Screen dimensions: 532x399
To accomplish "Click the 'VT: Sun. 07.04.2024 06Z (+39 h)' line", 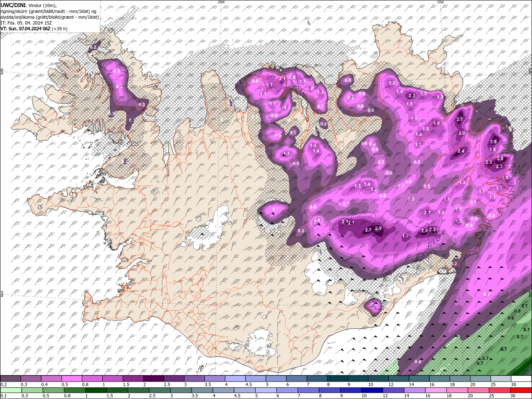I will tap(34, 29).
